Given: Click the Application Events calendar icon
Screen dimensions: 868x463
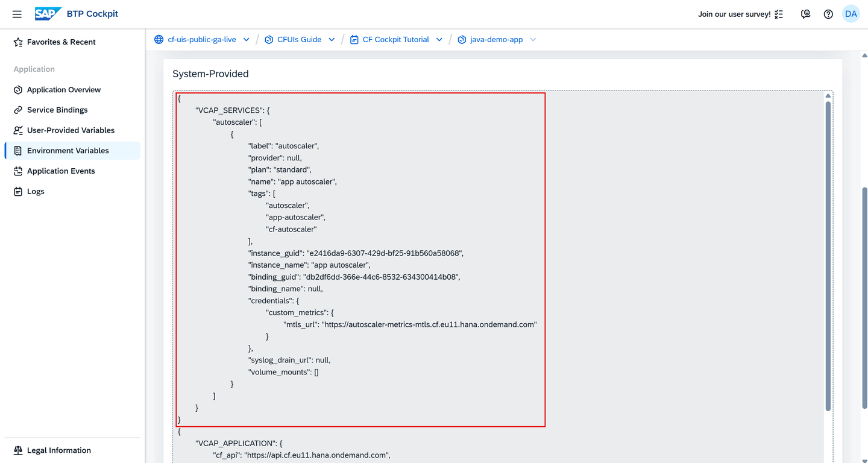Looking at the screenshot, I should [18, 171].
